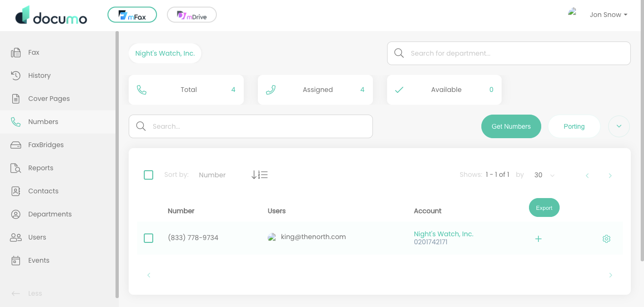
Task: Click the Export button
Action: tap(544, 208)
